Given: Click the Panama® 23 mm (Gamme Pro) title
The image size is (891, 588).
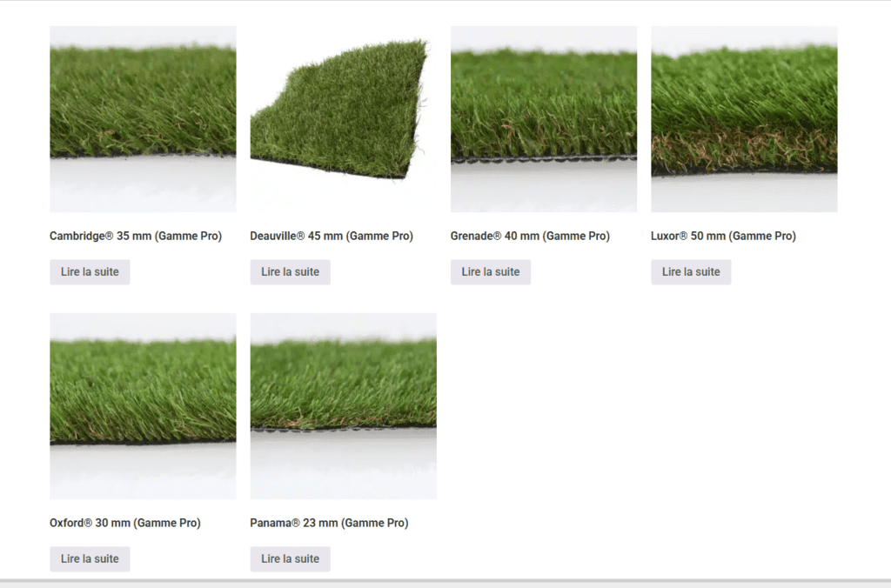Looking at the screenshot, I should pyautogui.click(x=330, y=523).
